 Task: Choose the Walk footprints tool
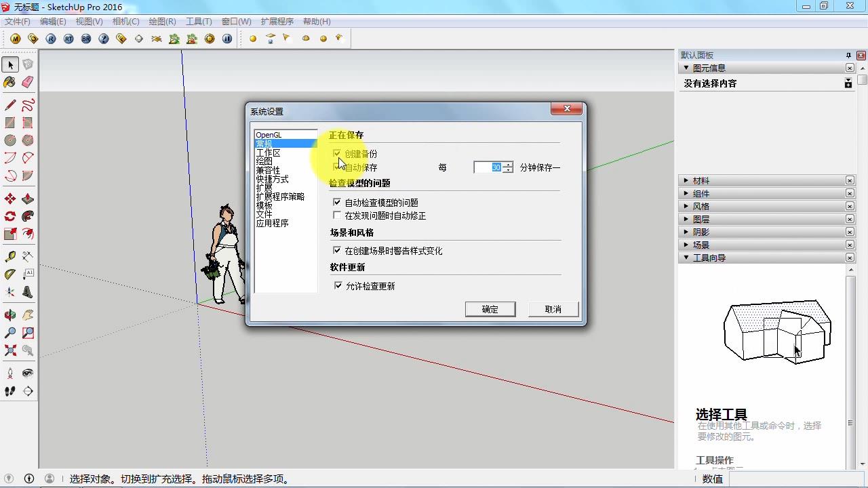coord(10,391)
